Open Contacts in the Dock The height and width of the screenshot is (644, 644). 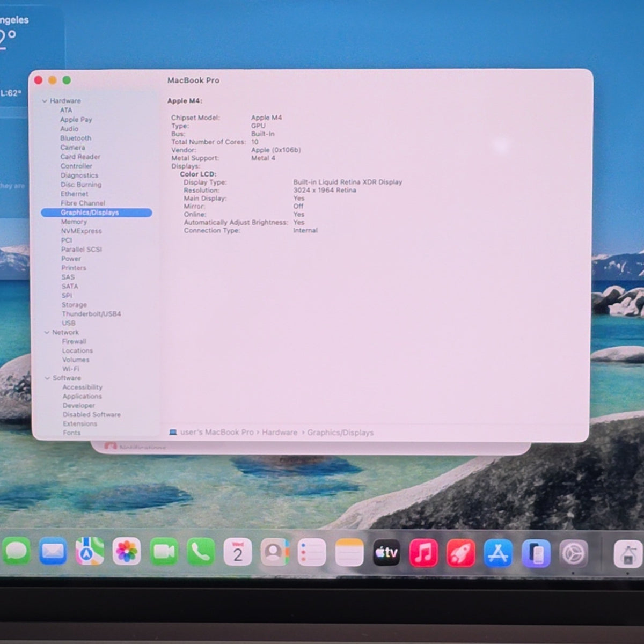pyautogui.click(x=275, y=552)
